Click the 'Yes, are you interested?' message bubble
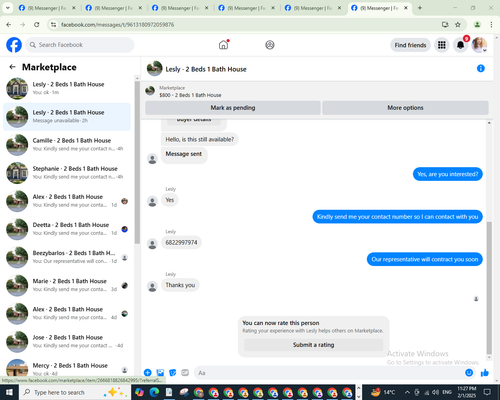Image resolution: width=500 pixels, height=400 pixels. (x=448, y=174)
